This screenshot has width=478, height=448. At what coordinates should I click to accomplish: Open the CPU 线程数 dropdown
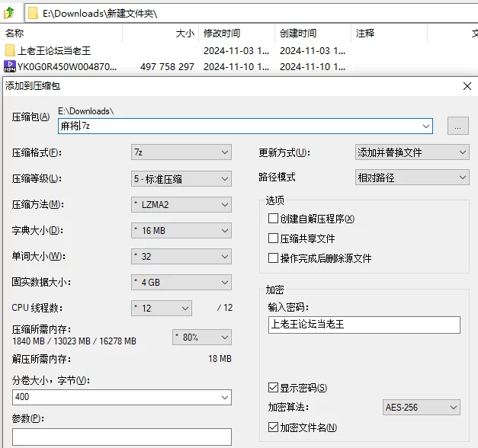162,308
